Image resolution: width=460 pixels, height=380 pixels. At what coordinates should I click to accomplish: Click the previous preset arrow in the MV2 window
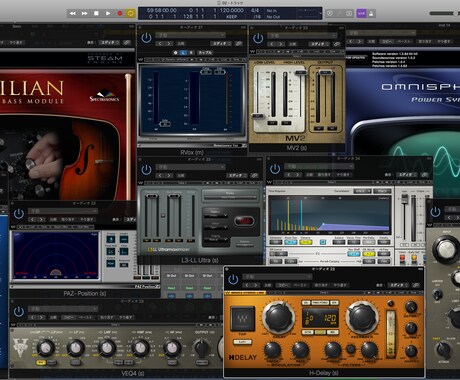pyautogui.click(x=272, y=44)
